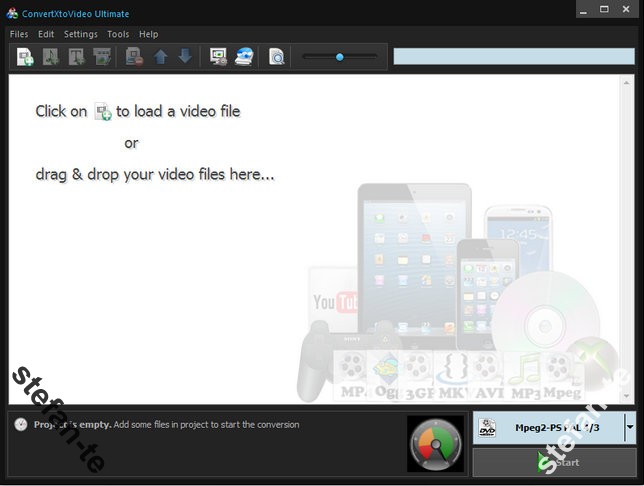Click the light blue toolbar text field
The width and height of the screenshot is (644, 486).
[x=513, y=57]
